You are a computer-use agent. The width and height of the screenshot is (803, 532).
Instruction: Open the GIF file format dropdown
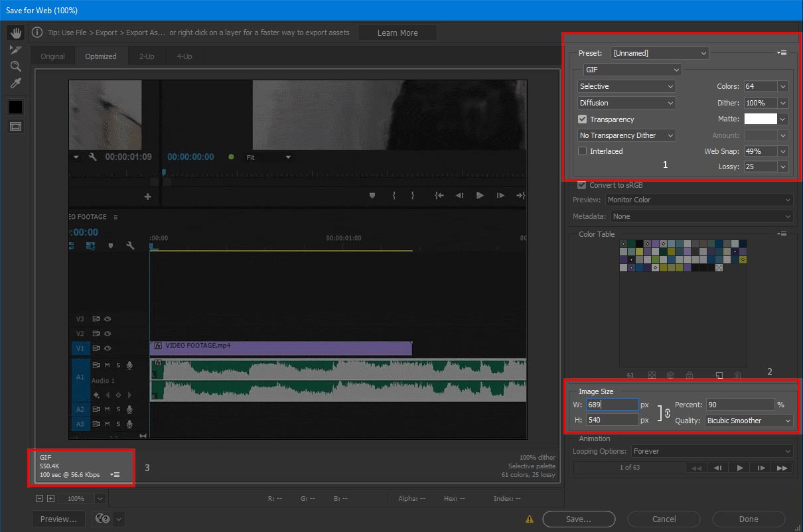[632, 70]
